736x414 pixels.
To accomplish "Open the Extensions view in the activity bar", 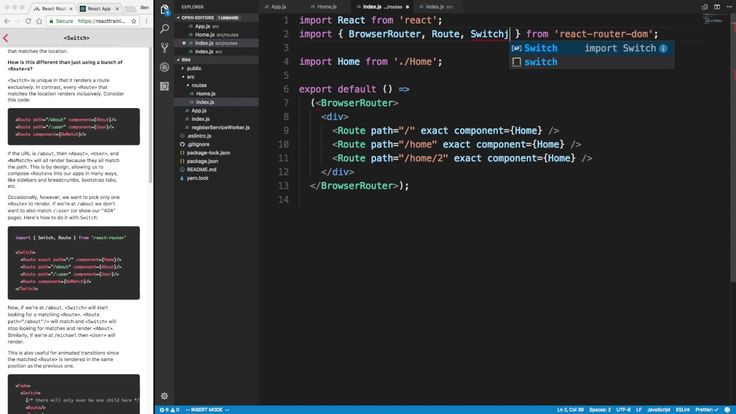I will 165,86.
